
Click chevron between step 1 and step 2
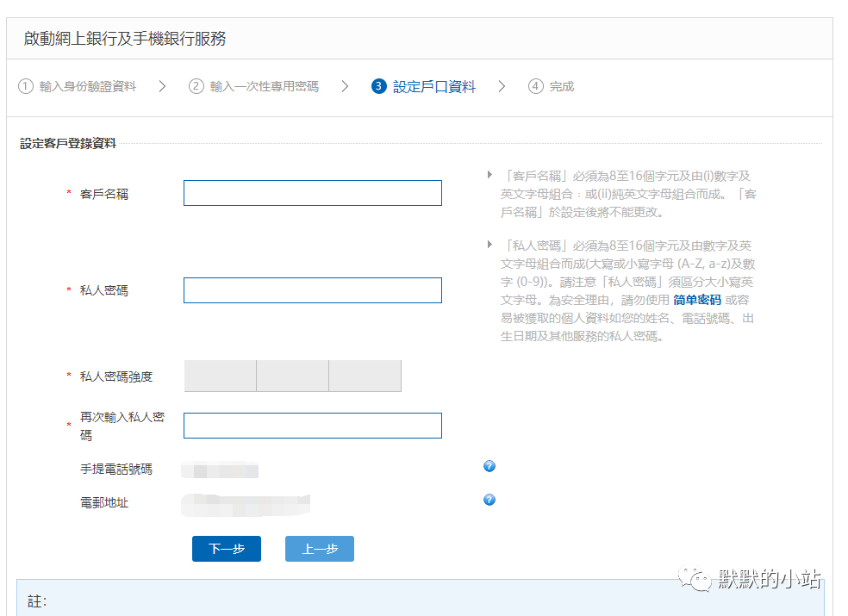pyautogui.click(x=161, y=86)
